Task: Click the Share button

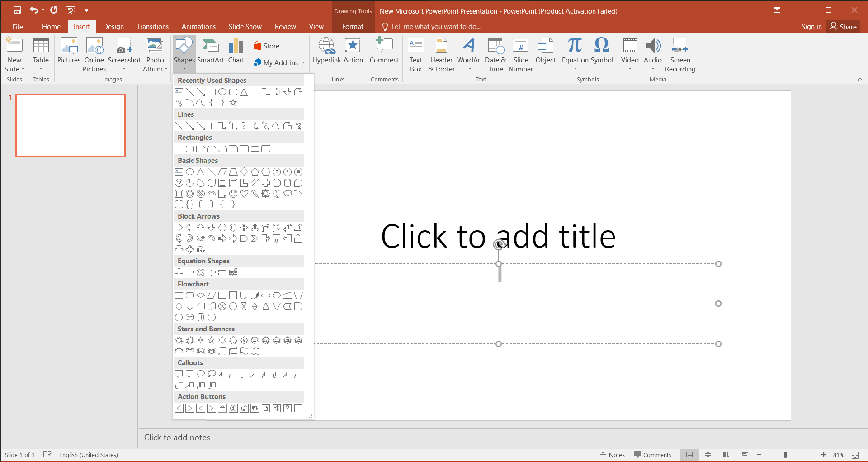Action: pyautogui.click(x=844, y=27)
